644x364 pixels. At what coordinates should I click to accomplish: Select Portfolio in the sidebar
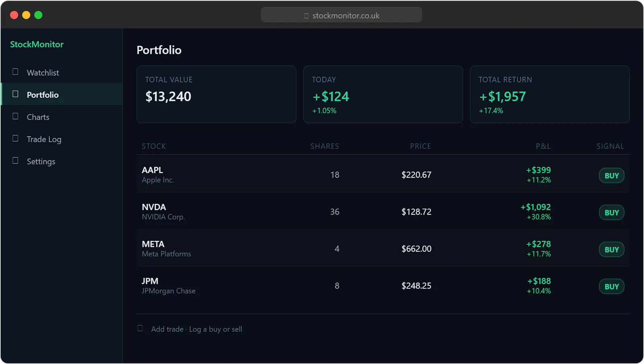[62, 94]
